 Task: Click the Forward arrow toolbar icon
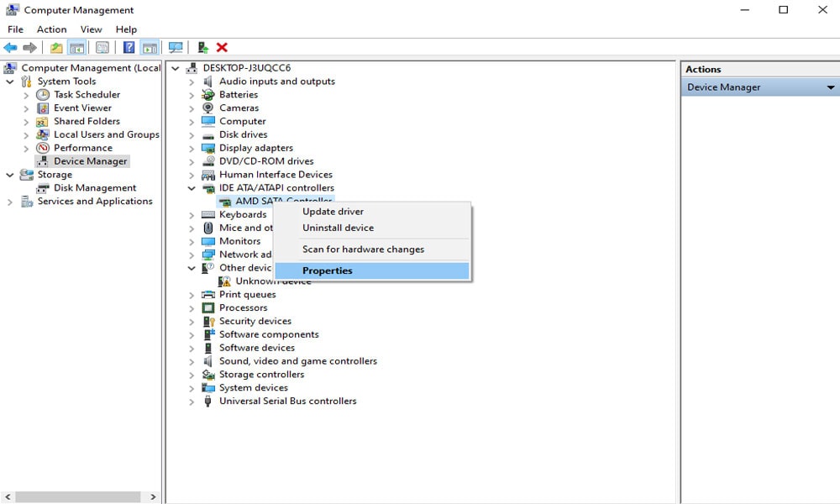click(x=30, y=48)
